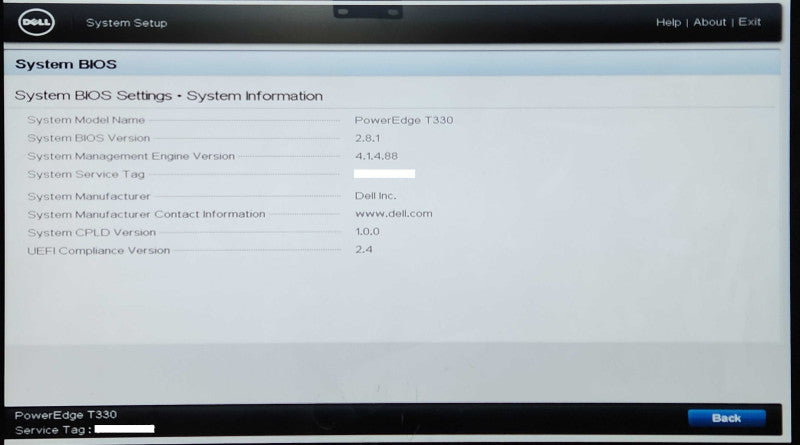Select the System Manufacturer label
This screenshot has height=445, width=800.
[89, 196]
